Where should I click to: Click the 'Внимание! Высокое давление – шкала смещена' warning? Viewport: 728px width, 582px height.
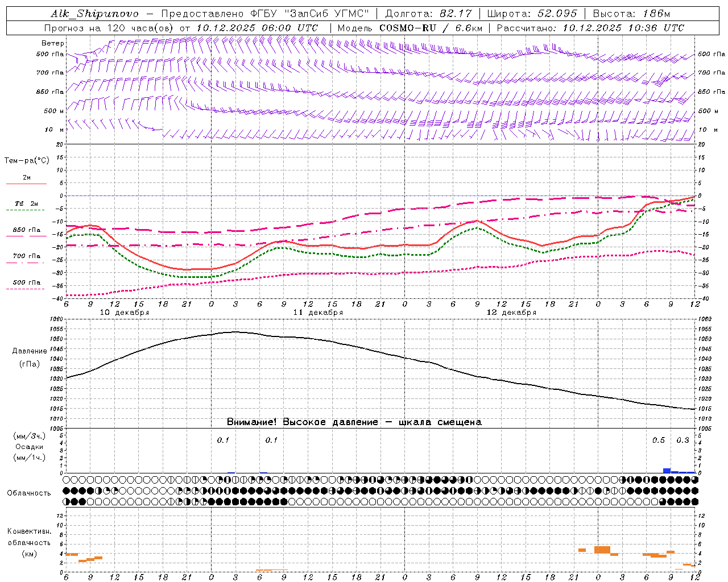click(x=354, y=422)
